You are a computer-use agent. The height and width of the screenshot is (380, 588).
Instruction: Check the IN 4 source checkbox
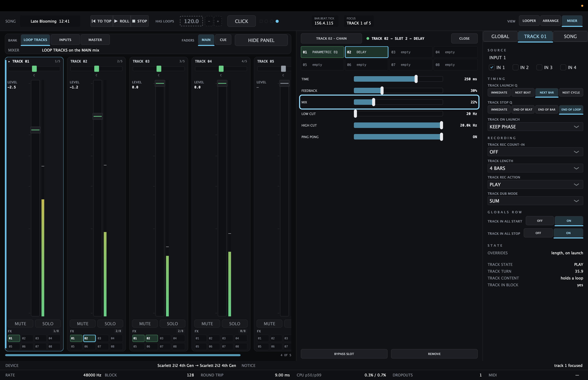point(563,67)
